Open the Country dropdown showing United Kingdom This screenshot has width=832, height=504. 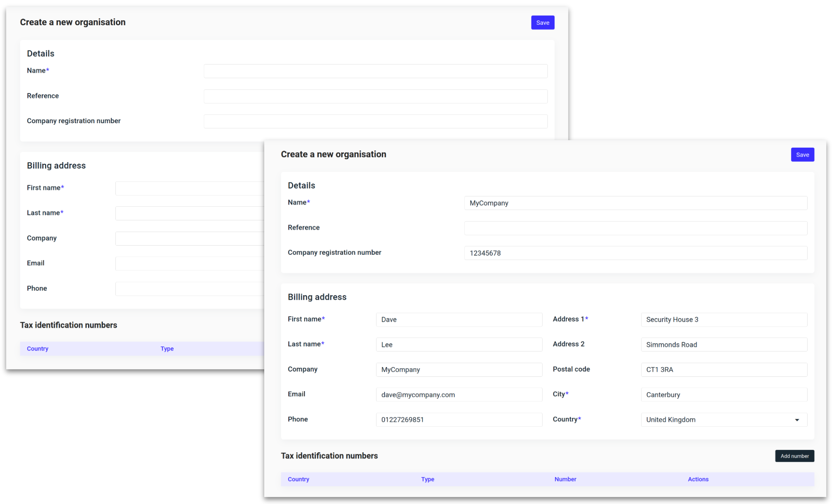click(724, 420)
